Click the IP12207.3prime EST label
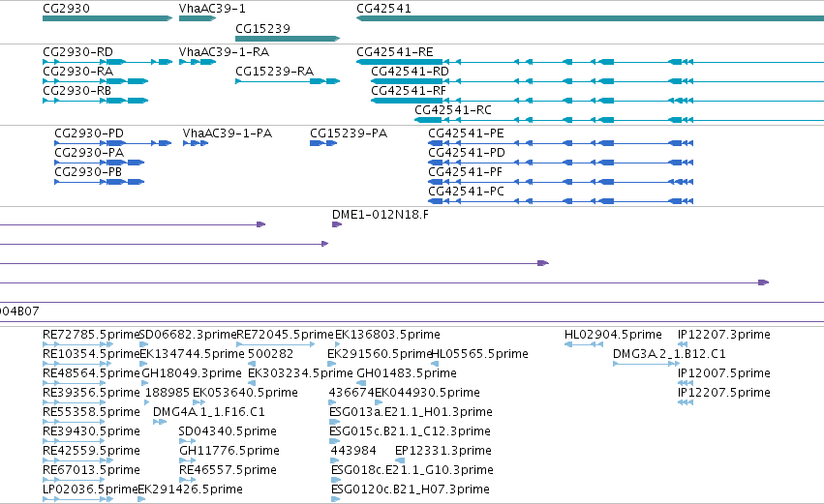The height and width of the screenshot is (504, 824). point(724,335)
